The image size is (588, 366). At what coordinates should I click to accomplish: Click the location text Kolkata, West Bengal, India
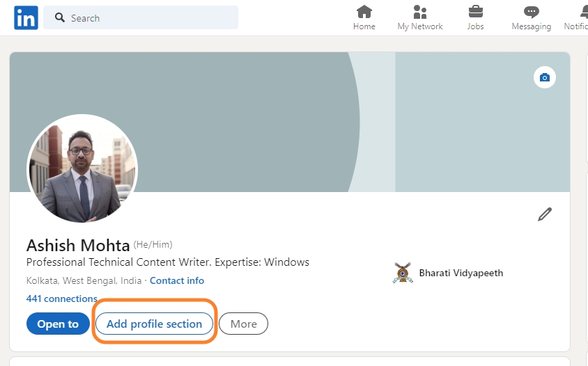coord(84,280)
